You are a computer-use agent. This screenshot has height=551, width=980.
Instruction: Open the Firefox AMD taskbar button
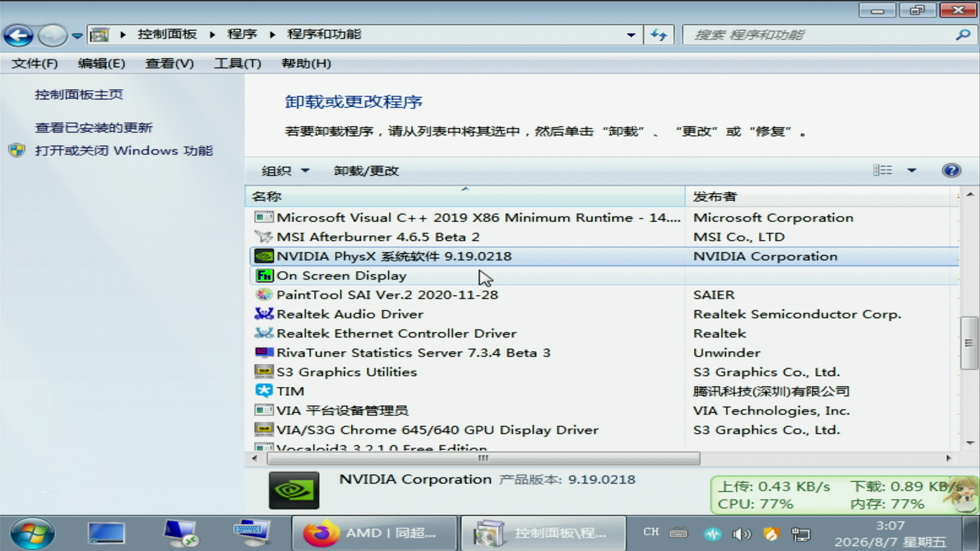[x=374, y=533]
